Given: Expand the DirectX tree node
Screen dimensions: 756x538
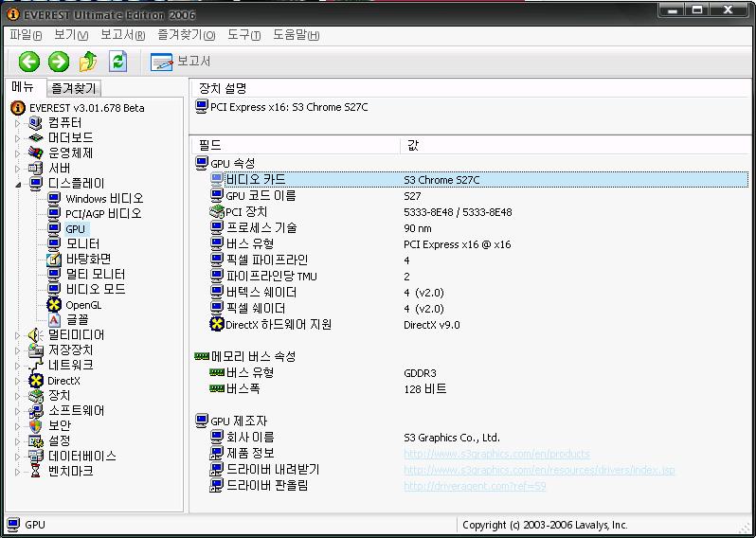Looking at the screenshot, I should pos(17,381).
